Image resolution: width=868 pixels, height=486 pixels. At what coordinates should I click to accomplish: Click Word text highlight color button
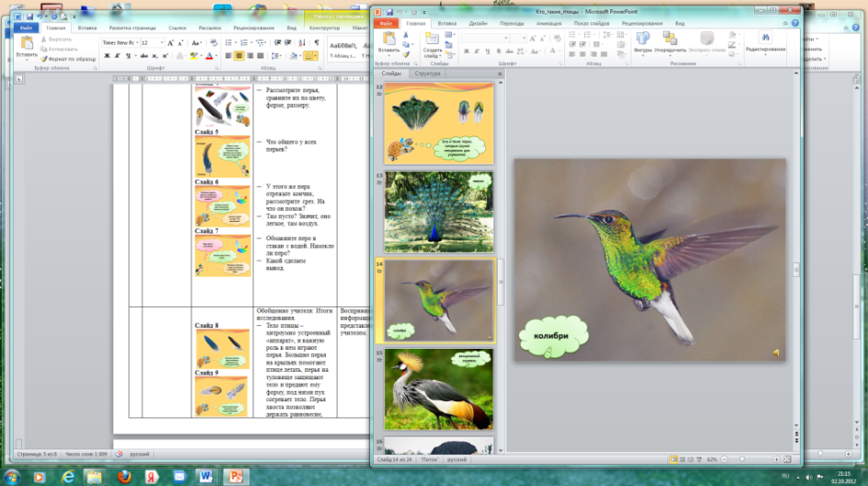coord(193,56)
